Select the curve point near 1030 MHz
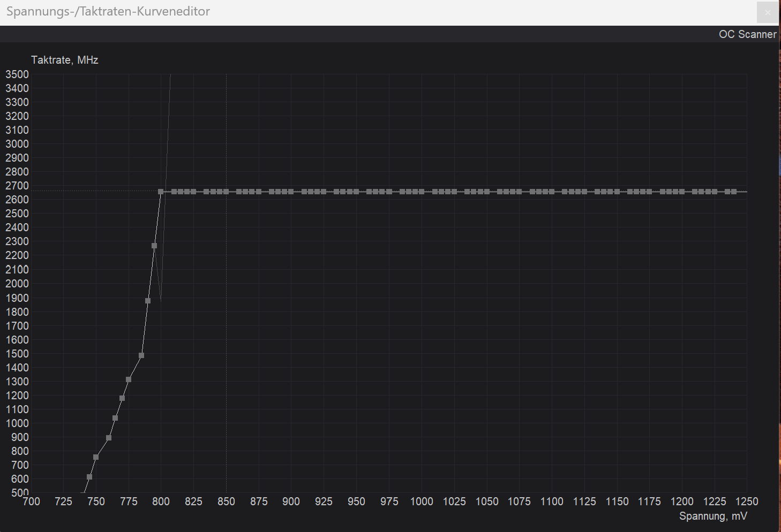781x532 pixels. point(115,418)
